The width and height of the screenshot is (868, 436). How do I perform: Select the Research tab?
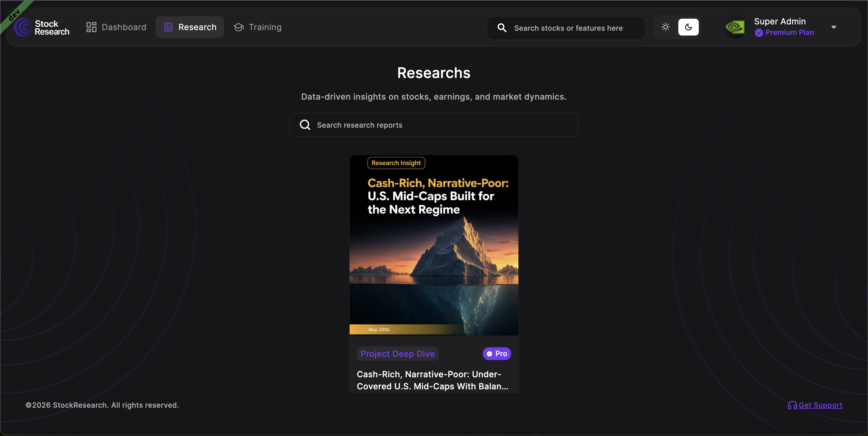190,27
